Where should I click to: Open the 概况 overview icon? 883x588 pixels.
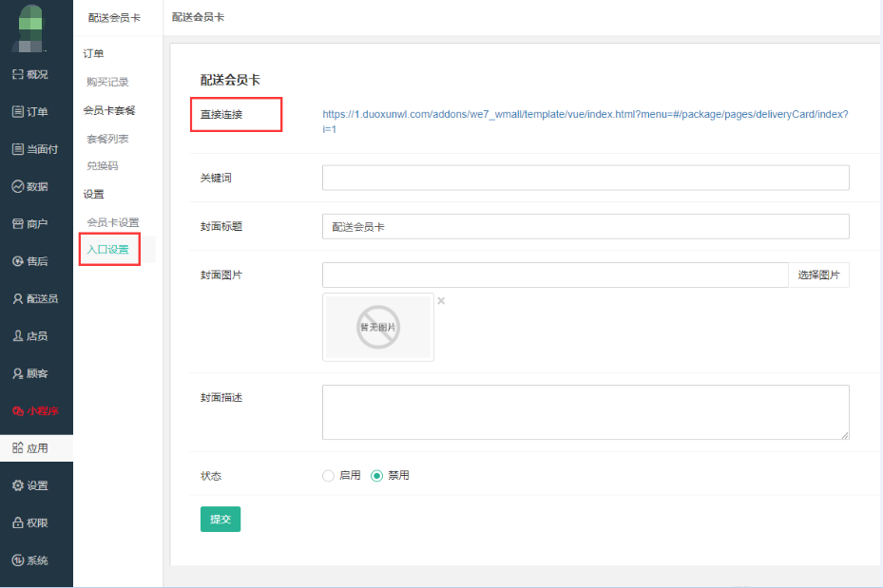(x=18, y=74)
